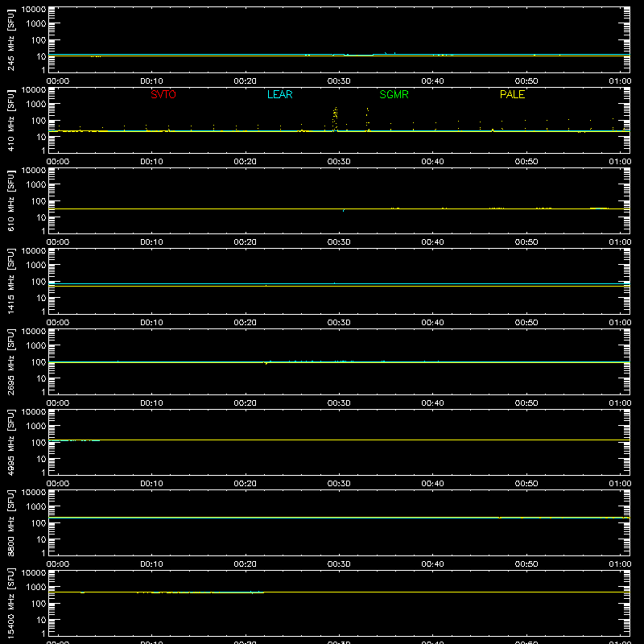Select the 245 MHz [SFU] axis title
This screenshot has height=644, width=644.
(x=10, y=39)
